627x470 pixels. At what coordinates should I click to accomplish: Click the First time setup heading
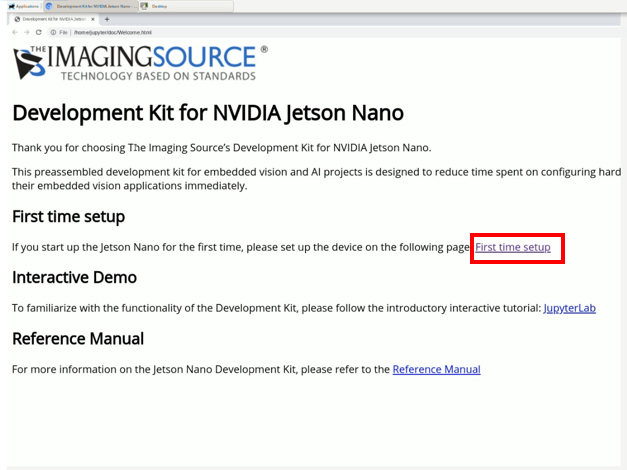[x=68, y=216]
